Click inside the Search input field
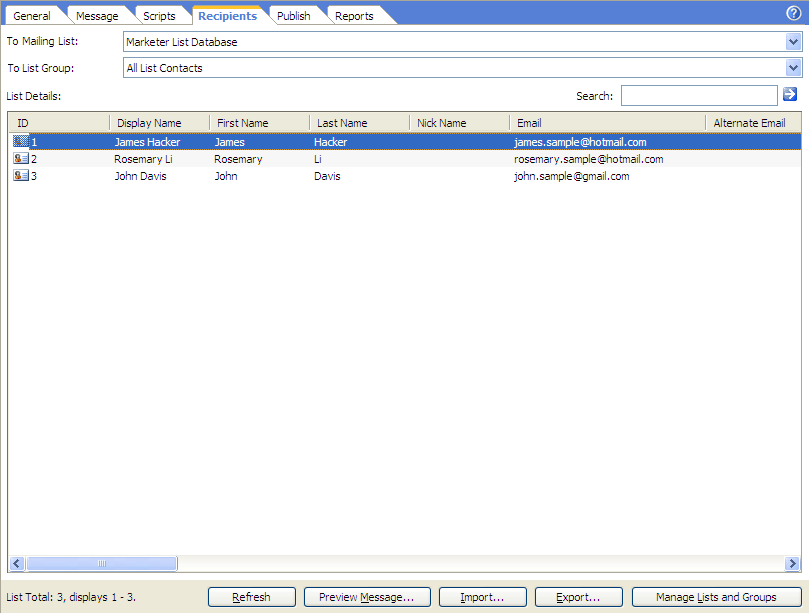This screenshot has height=614, width=810. (x=699, y=96)
